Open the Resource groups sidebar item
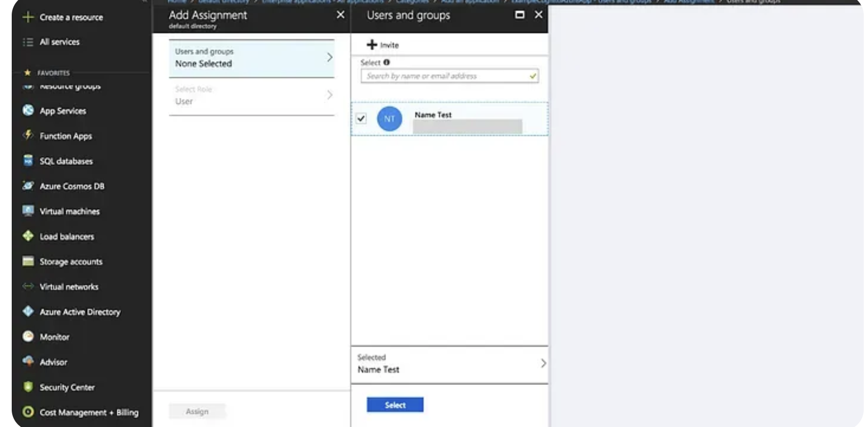 tap(69, 86)
